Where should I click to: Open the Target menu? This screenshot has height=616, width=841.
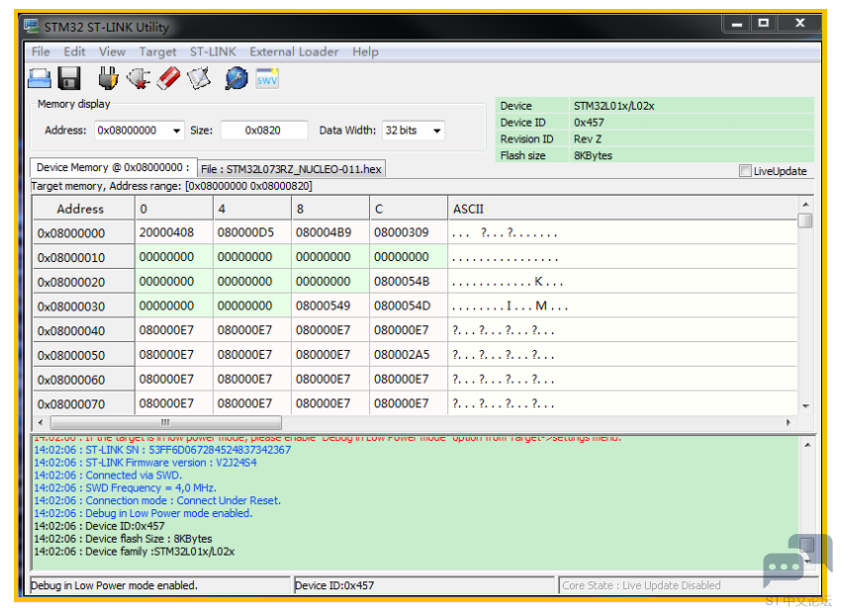157,52
